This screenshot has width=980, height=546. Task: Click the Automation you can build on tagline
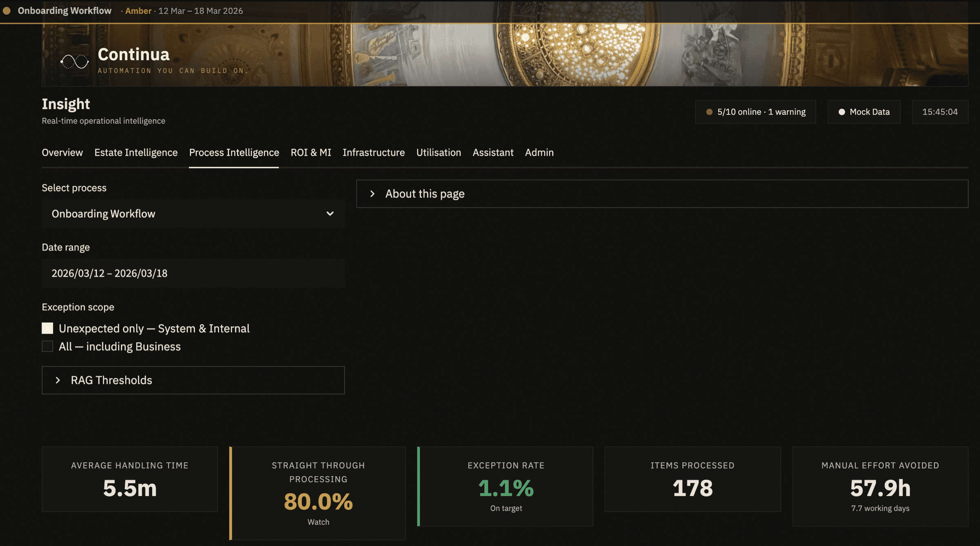point(173,71)
